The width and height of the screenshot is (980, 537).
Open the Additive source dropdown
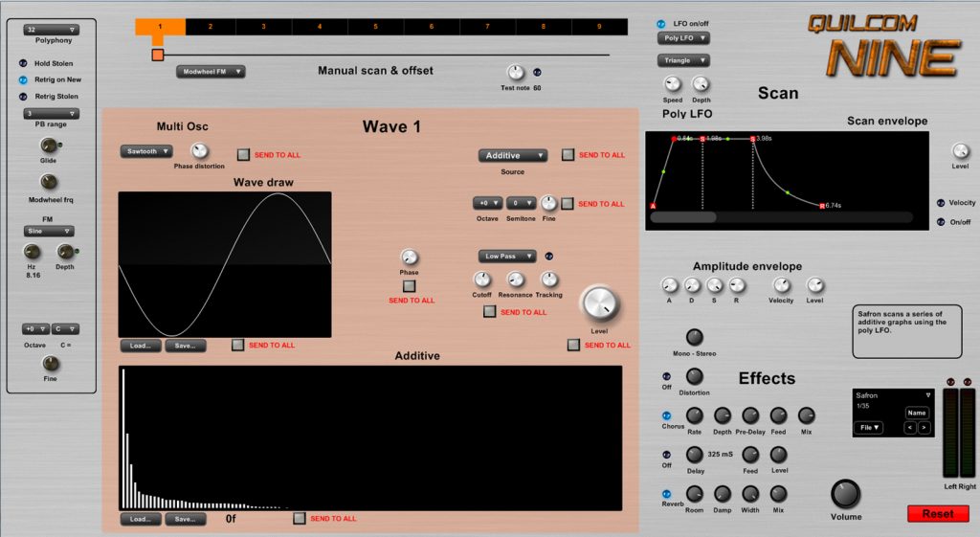513,155
